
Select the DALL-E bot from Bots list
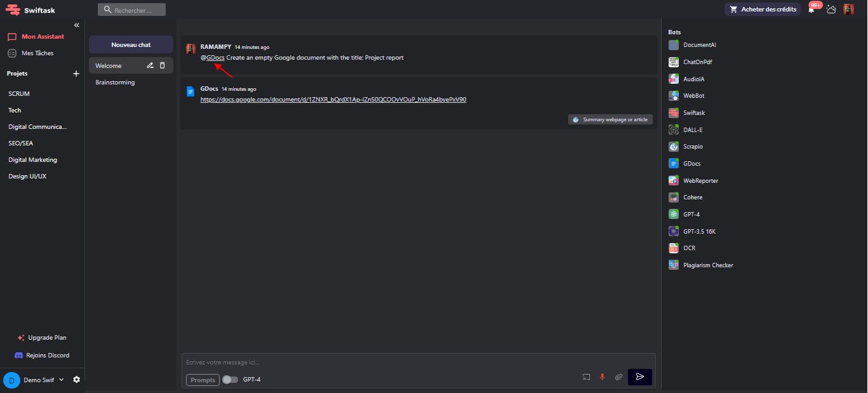pos(692,130)
